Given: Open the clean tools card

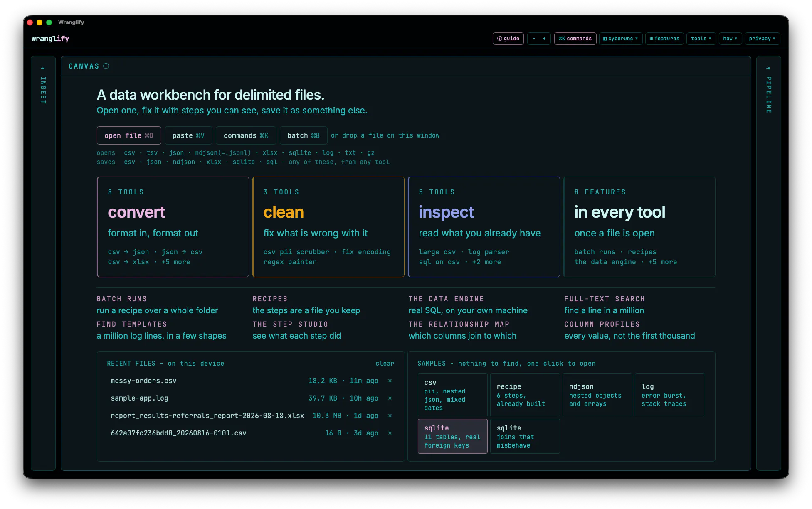Looking at the screenshot, I should [x=328, y=227].
